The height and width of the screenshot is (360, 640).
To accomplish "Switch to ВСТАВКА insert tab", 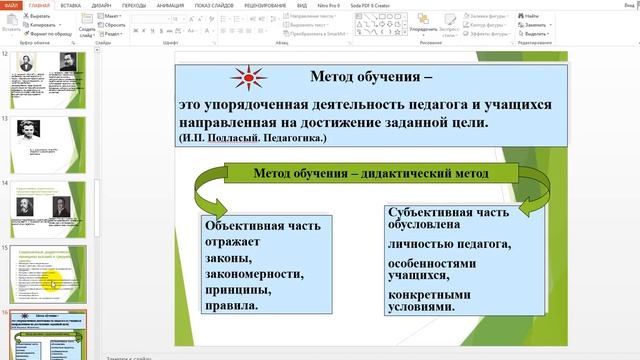I will tap(70, 6).
